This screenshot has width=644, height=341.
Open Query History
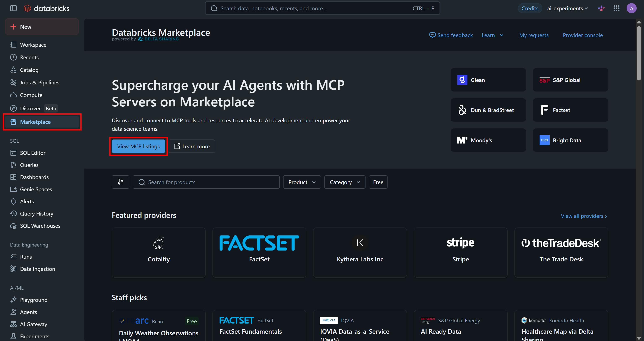pos(42,214)
